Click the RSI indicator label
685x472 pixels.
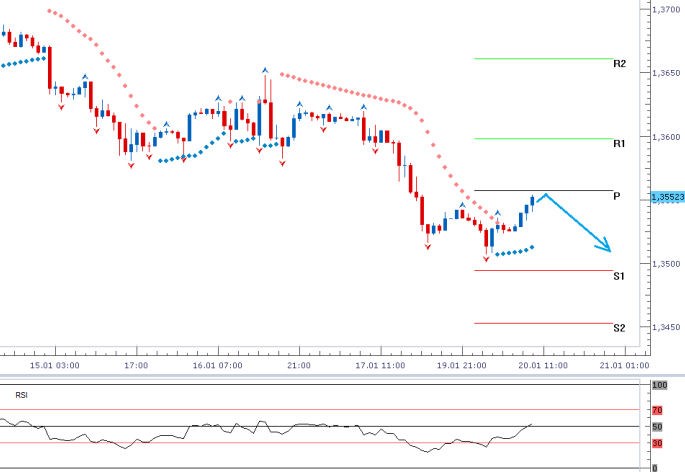point(21,395)
